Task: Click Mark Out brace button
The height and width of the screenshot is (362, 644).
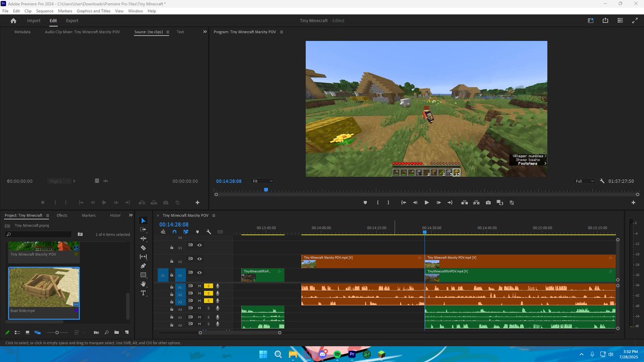Action: pos(389,203)
